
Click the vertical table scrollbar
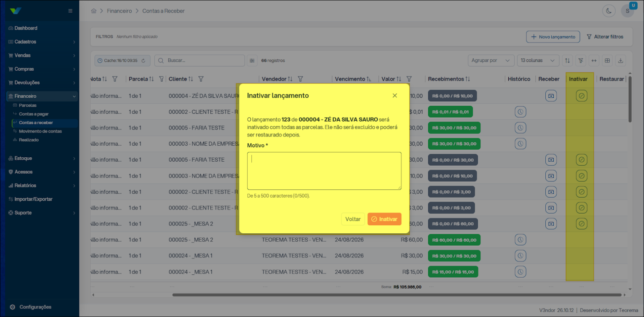[x=630, y=99]
